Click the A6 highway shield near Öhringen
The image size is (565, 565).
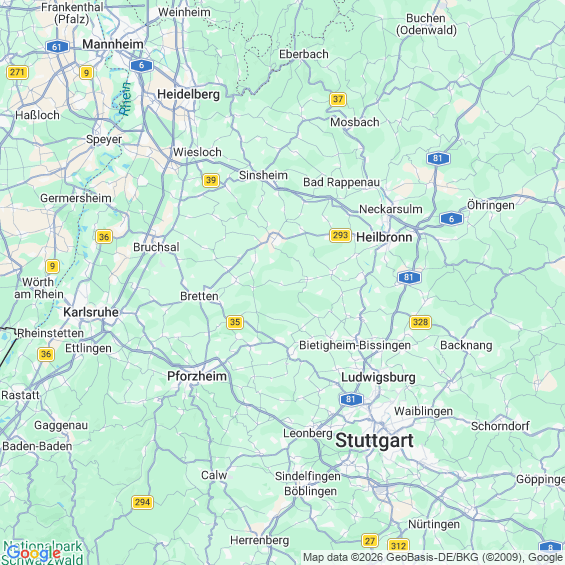[451, 219]
